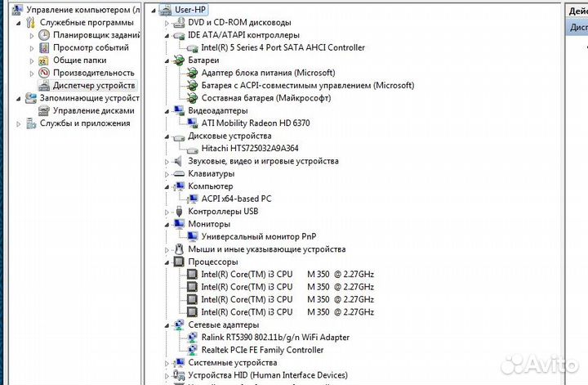The width and height of the screenshot is (588, 385).
Task: Expand the Клавиатуры category
Action: point(167,174)
